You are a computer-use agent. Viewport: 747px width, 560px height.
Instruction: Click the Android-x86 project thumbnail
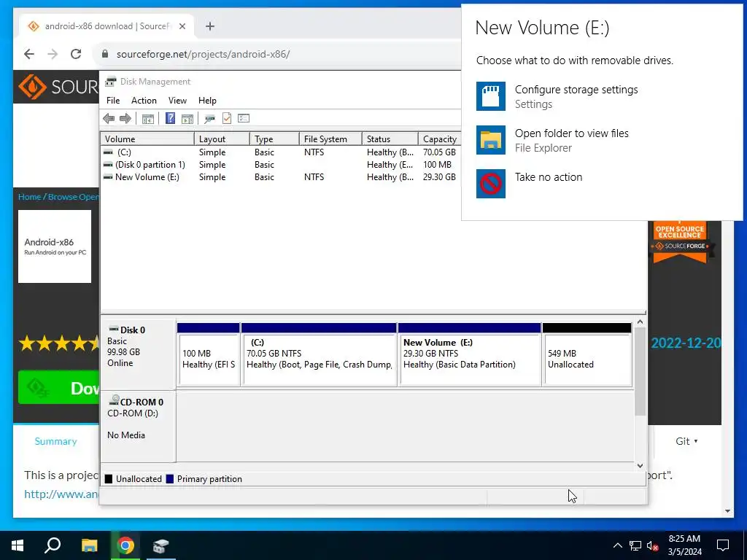(x=55, y=246)
